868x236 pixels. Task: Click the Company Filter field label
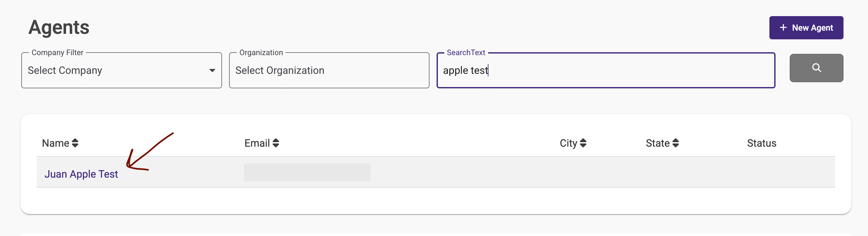[57, 53]
